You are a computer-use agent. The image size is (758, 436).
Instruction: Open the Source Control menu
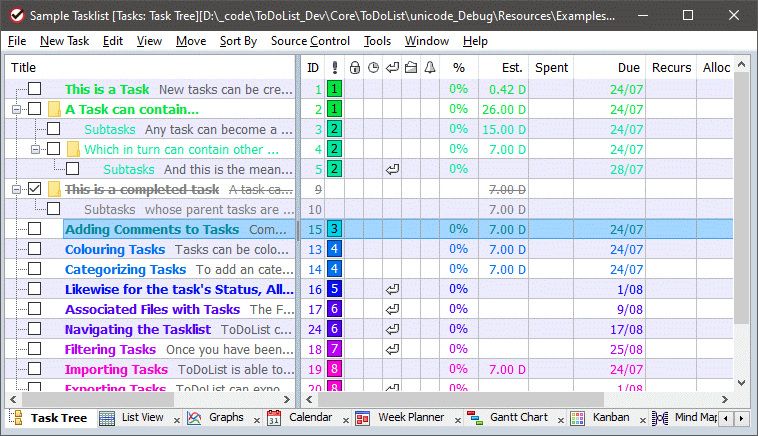tap(310, 41)
